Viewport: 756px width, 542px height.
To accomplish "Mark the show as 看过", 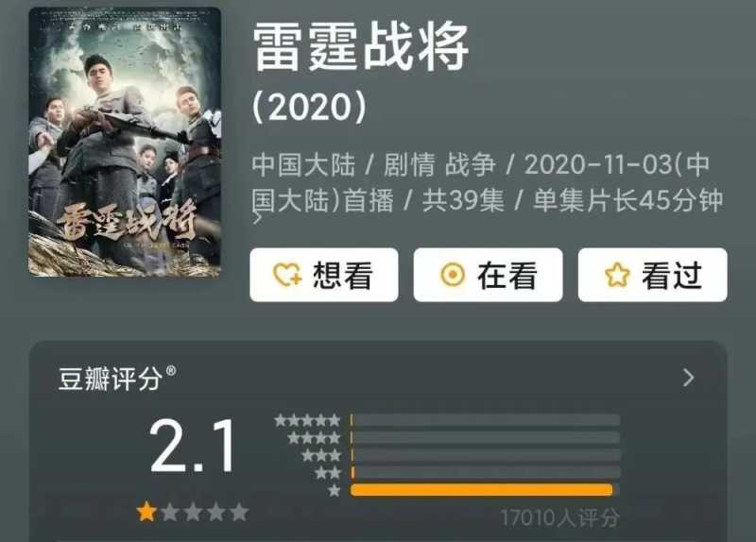I will [x=652, y=275].
